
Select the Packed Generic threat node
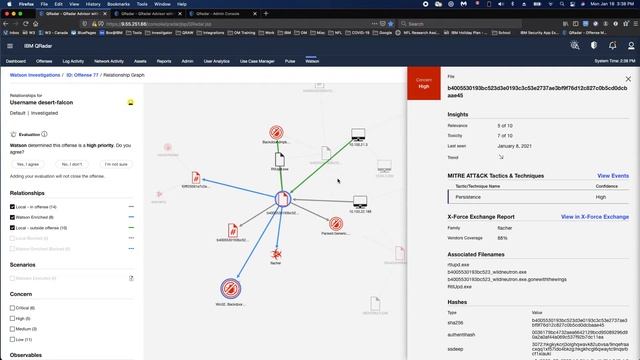click(x=336, y=224)
